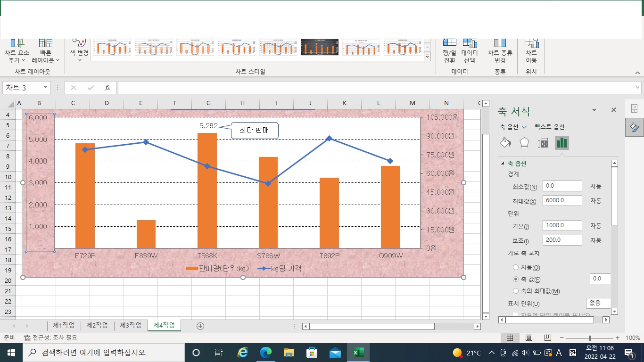Open the 표시 단위 dropdown
This screenshot has width=644, height=362.
point(598,303)
